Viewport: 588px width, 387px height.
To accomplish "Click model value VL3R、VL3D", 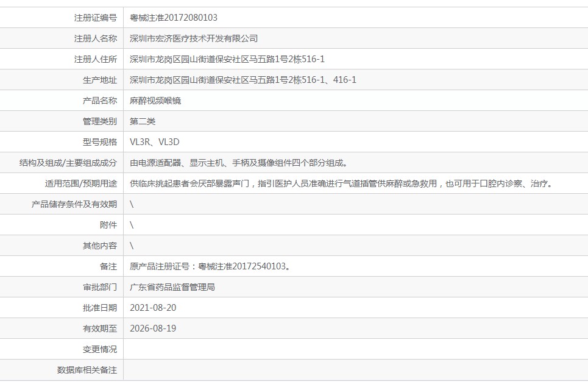I will [x=155, y=142].
